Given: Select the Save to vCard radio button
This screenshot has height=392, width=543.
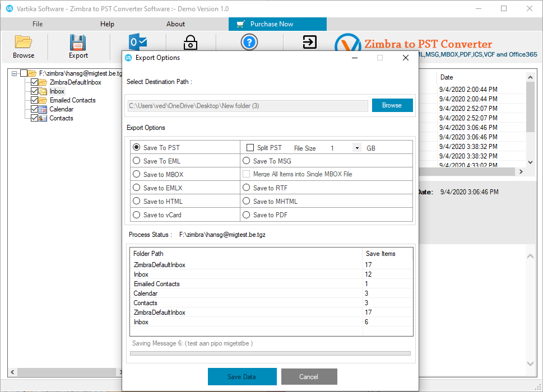Looking at the screenshot, I should (x=136, y=214).
